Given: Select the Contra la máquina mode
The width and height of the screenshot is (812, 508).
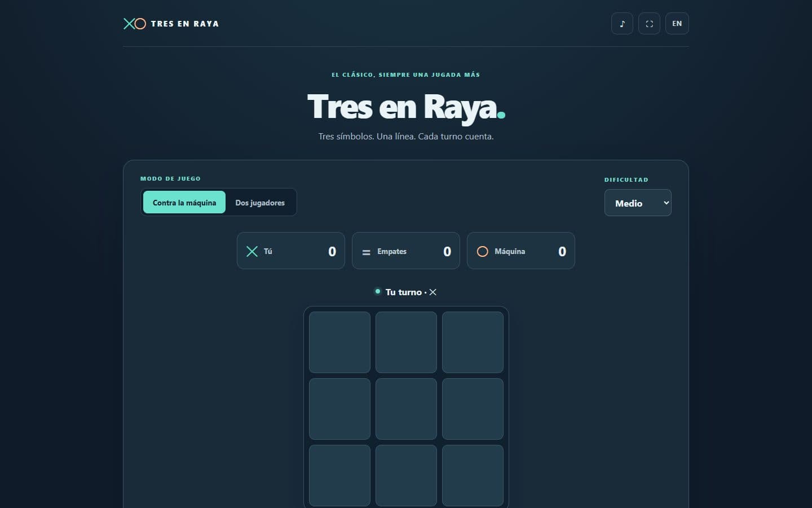Looking at the screenshot, I should pos(184,203).
